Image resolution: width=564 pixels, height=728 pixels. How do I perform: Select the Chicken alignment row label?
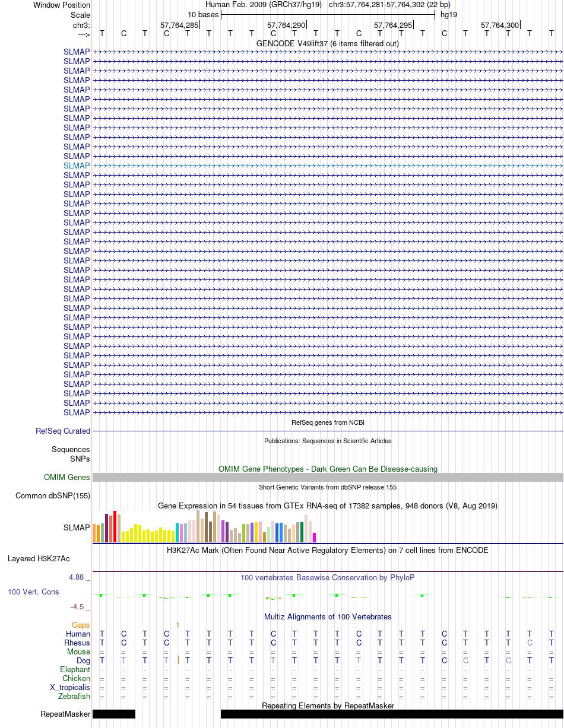(x=77, y=679)
